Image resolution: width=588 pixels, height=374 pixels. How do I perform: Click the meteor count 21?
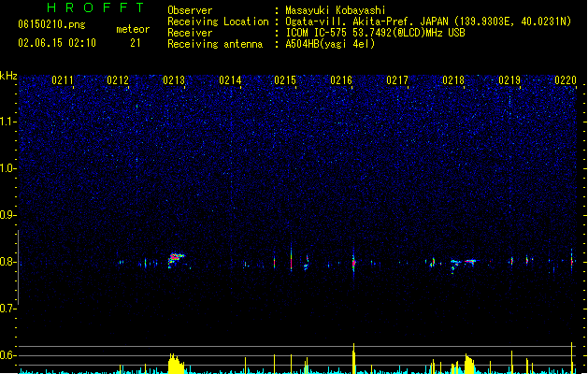(x=136, y=43)
